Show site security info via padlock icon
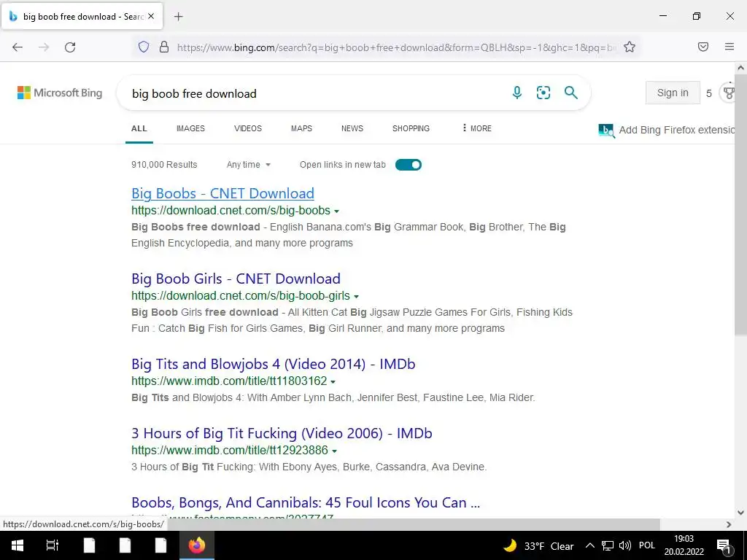Viewport: 747px width, 560px height. 164,47
